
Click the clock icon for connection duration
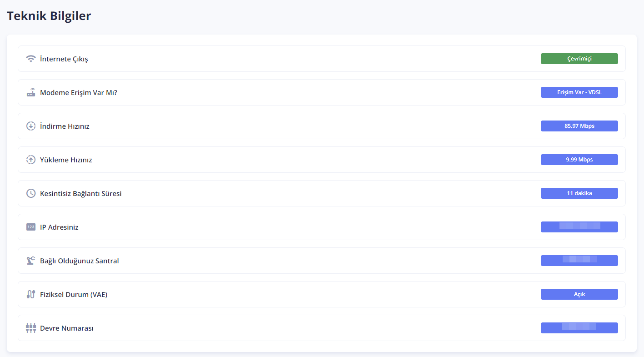[x=31, y=193]
